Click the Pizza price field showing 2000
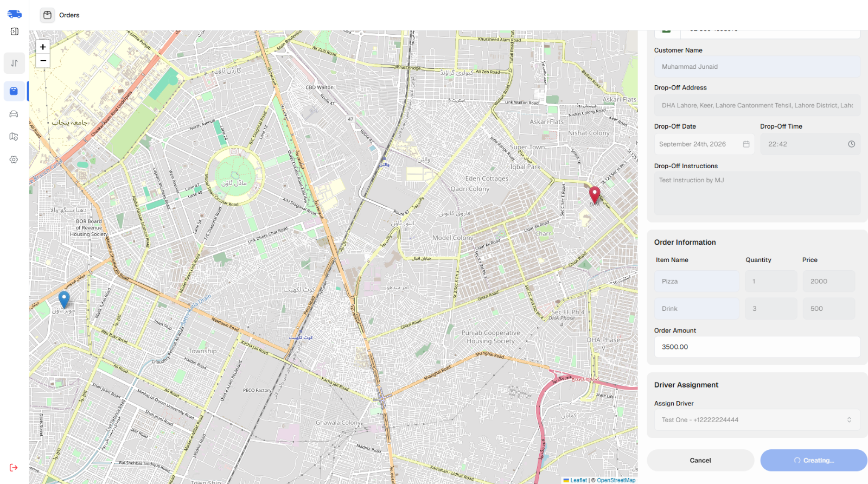868x484 pixels. coord(829,282)
